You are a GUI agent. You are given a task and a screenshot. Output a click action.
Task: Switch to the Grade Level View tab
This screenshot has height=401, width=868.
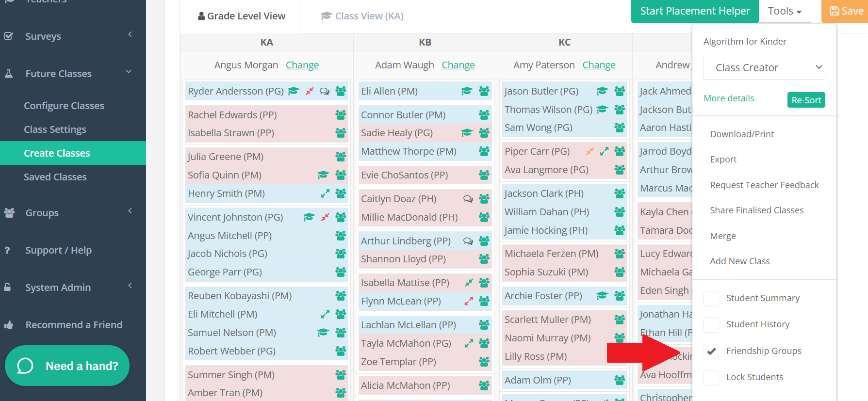click(241, 16)
